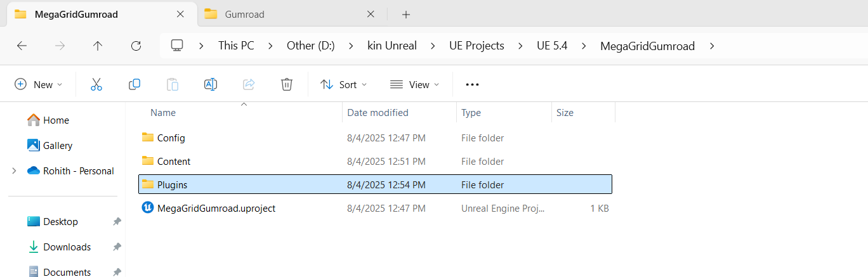Close the MegaGridGumroad tab
This screenshot has width=868, height=277.
click(x=181, y=14)
